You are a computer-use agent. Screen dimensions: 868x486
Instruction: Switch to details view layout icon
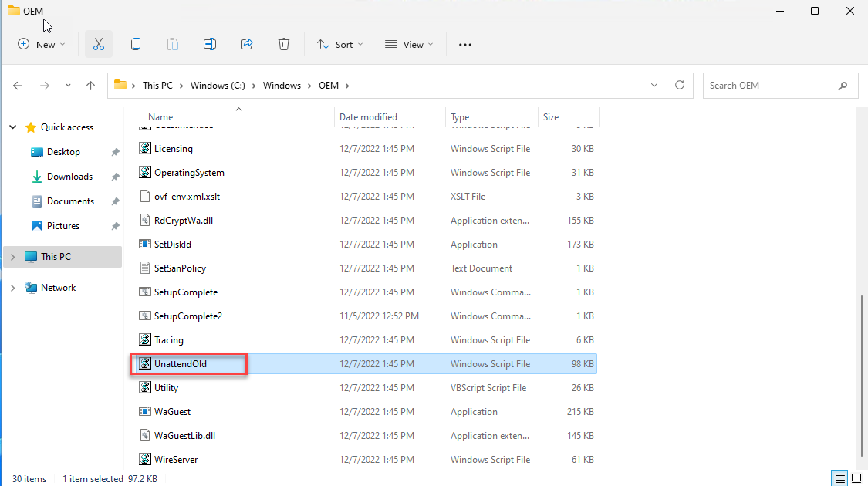tap(838, 478)
